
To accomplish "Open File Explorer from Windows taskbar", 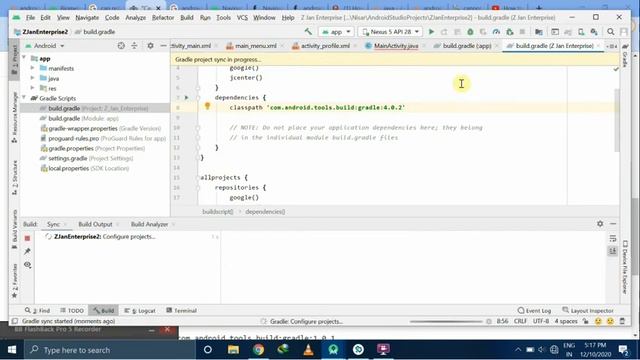I will (x=233, y=350).
